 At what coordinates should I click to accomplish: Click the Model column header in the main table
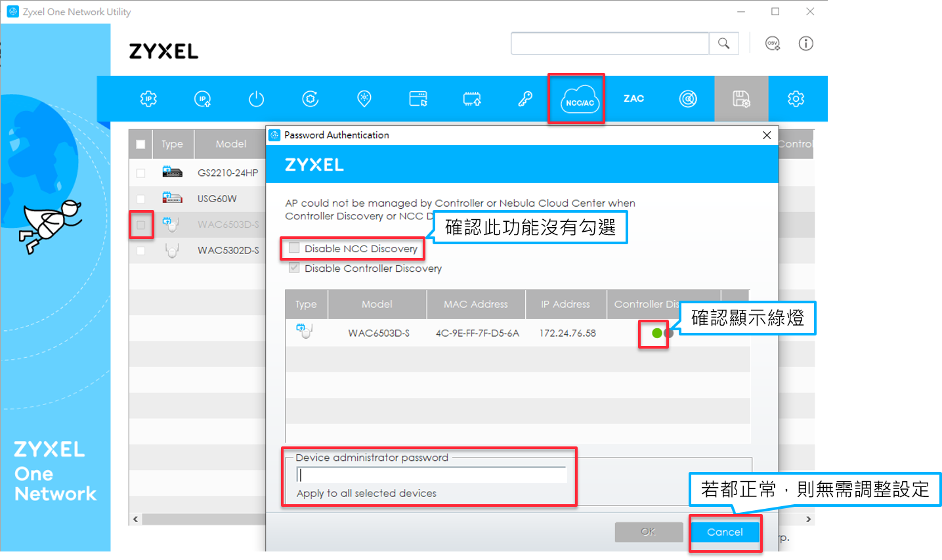(231, 144)
